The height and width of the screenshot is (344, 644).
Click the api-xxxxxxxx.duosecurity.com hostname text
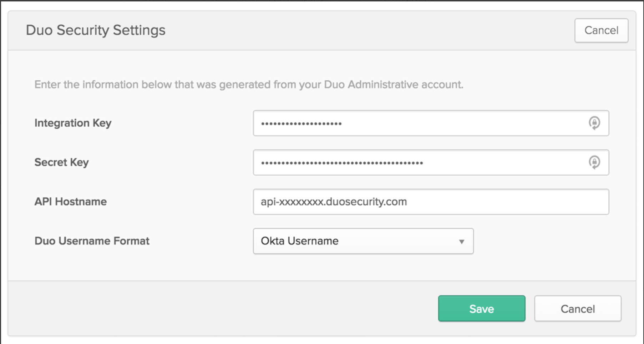[334, 202]
